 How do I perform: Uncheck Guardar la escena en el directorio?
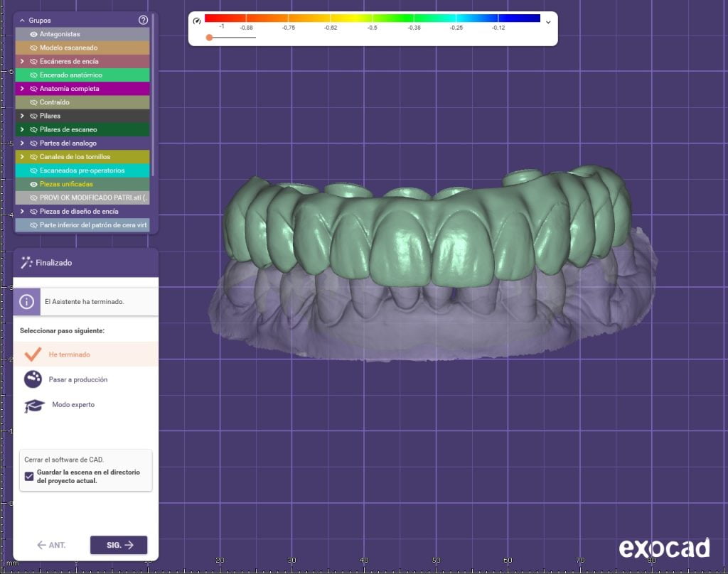point(29,477)
